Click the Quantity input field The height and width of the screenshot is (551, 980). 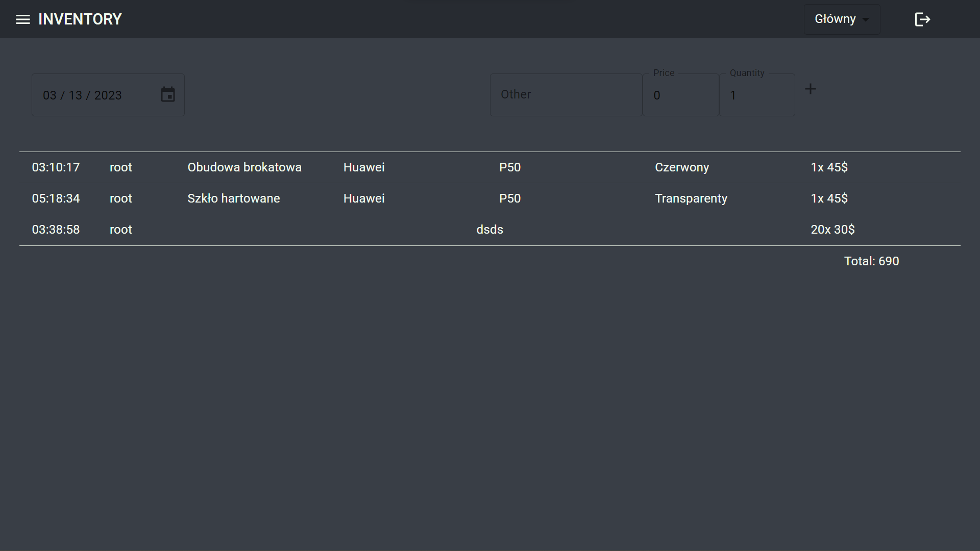(756, 95)
